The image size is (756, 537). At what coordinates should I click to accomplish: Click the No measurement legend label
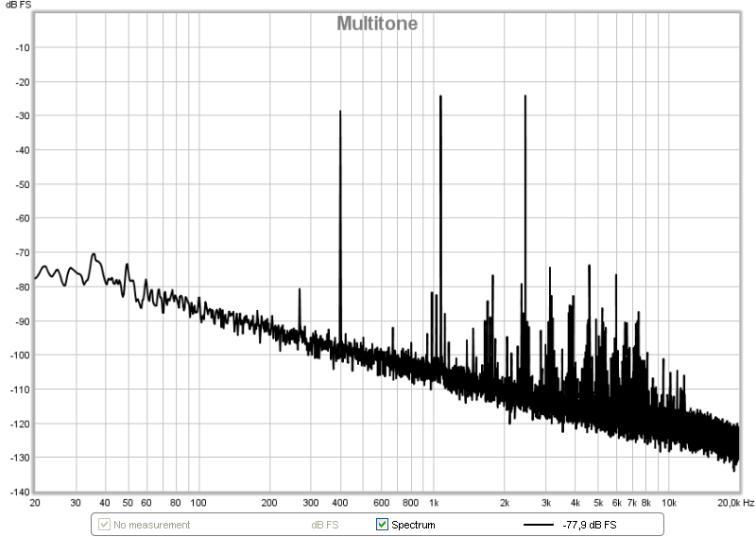pos(152,525)
